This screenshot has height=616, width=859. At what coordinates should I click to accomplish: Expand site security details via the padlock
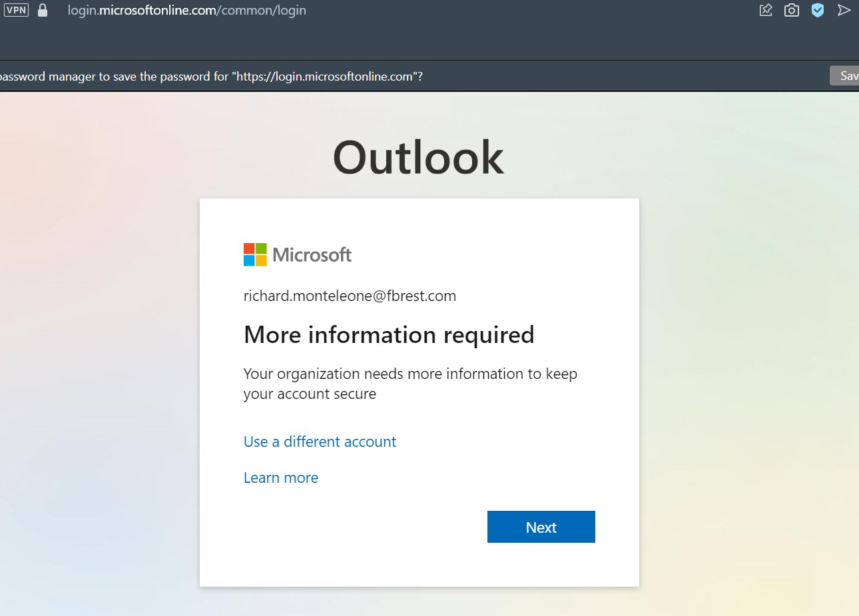[x=41, y=10]
